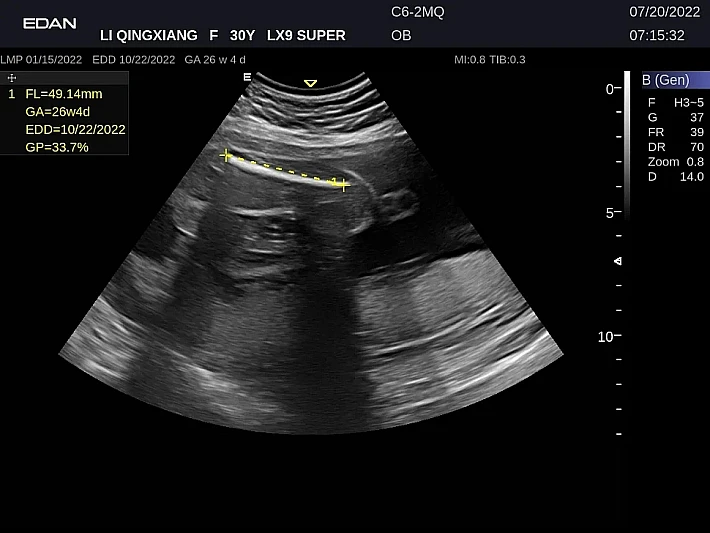
Task: Click the OB exam type label
Action: [400, 35]
